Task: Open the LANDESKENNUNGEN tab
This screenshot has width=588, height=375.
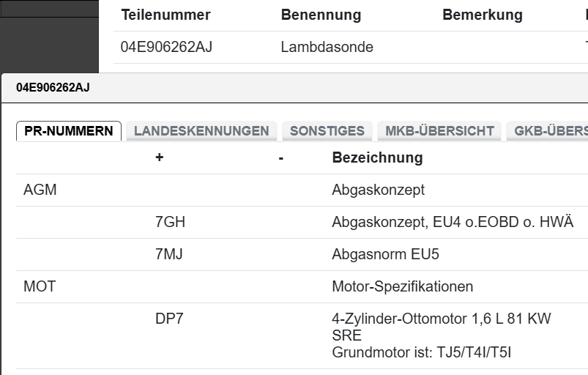Action: [x=201, y=131]
